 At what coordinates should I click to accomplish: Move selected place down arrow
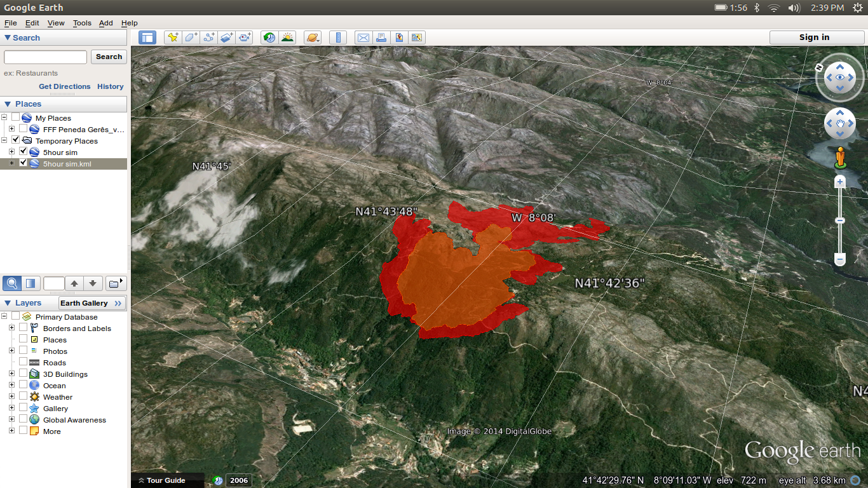pos(93,283)
